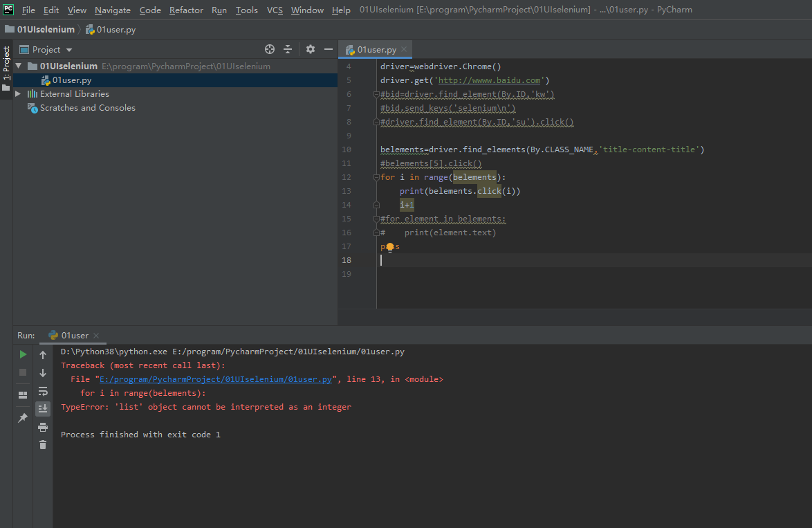Click the green Rerun button in Run panel
The height and width of the screenshot is (528, 812).
23,354
